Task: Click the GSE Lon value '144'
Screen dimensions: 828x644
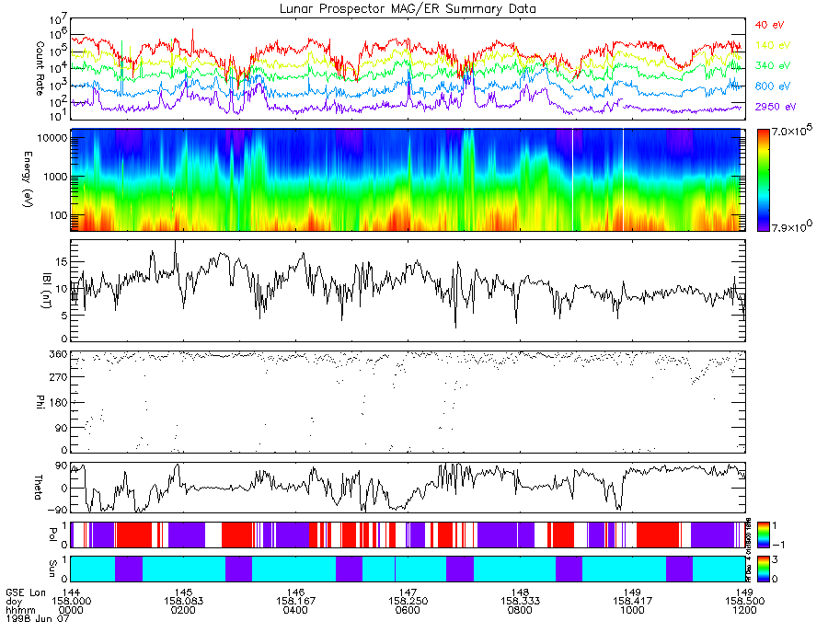Action: [71, 592]
